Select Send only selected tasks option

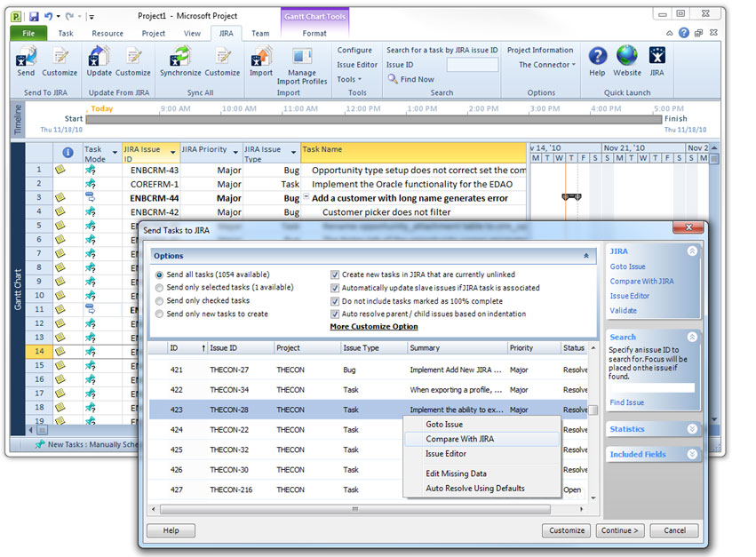(x=159, y=288)
